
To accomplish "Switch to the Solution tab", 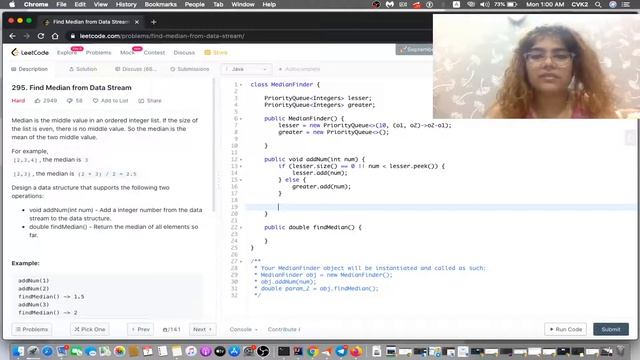I will pyautogui.click(x=83, y=69).
